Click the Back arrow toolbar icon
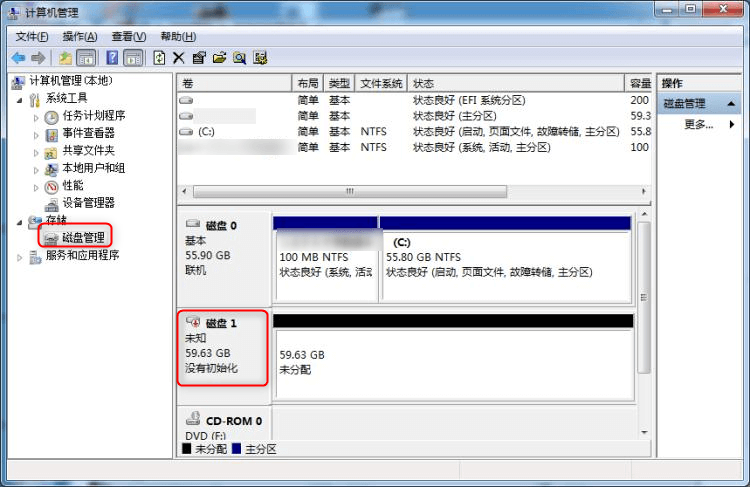The height and width of the screenshot is (487, 750). [x=19, y=58]
